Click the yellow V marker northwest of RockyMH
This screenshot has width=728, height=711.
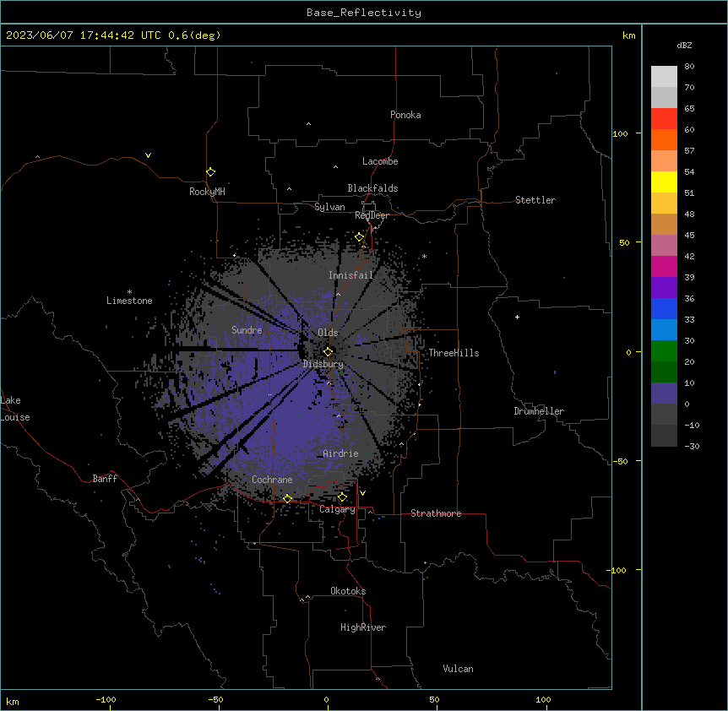click(148, 155)
